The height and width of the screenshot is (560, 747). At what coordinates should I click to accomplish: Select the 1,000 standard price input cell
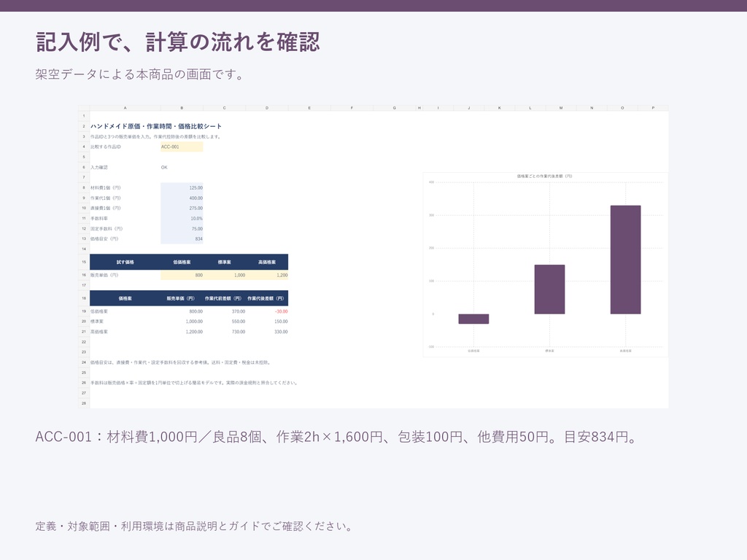pos(225,275)
